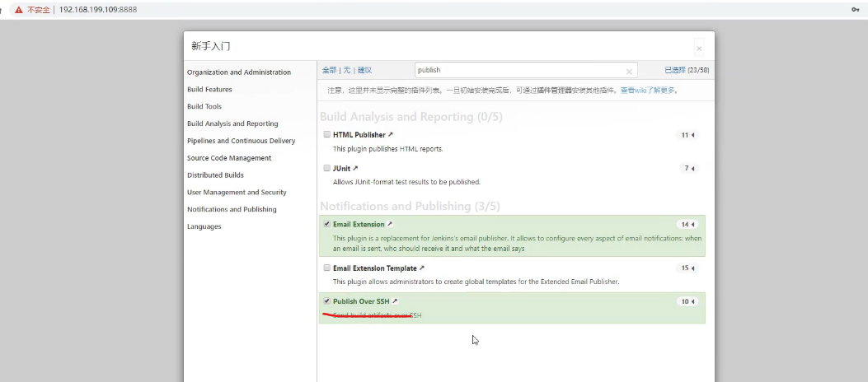Open Publish Over SSH link icon
This screenshot has width=868, height=382.
coord(395,301)
